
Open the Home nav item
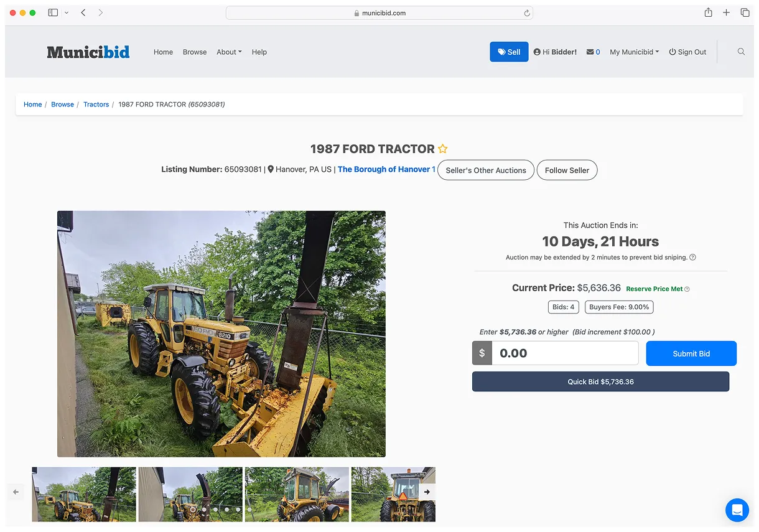point(163,52)
